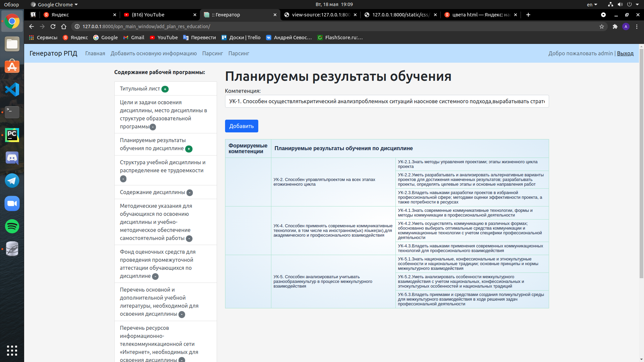Open Zoom from the dock
The image size is (644, 362).
coord(12,203)
